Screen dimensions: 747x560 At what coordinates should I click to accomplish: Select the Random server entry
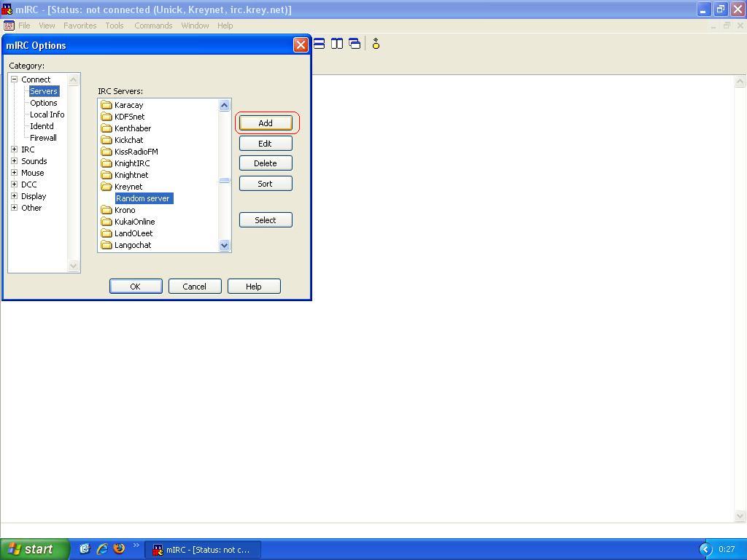(x=144, y=198)
